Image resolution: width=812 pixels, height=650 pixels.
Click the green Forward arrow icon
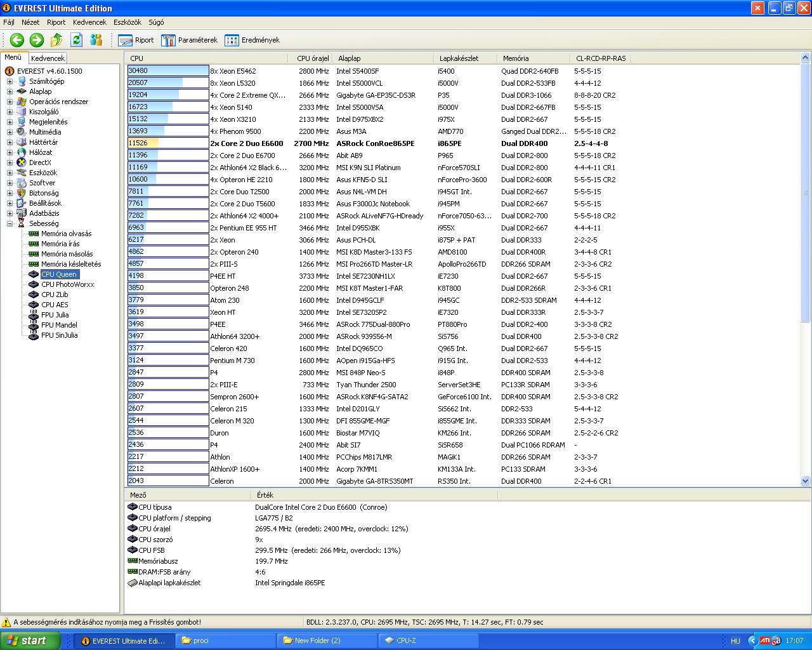(x=37, y=40)
